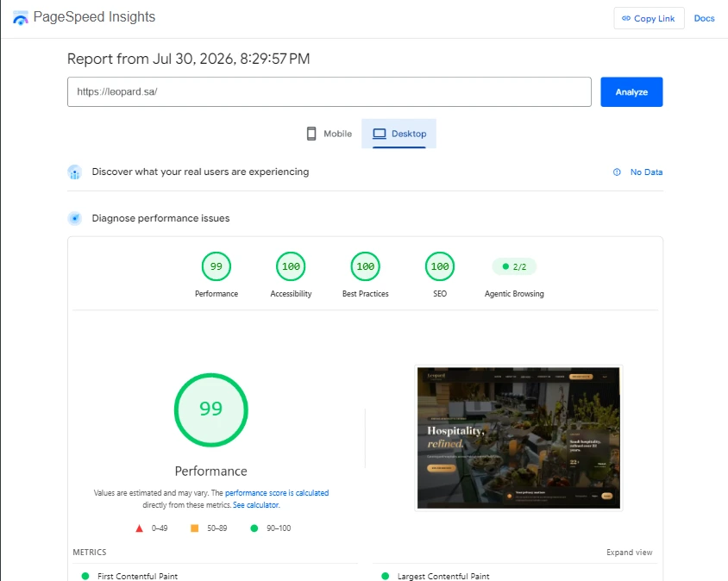Image resolution: width=728 pixels, height=581 pixels.
Task: Open the Docs link
Action: click(704, 19)
